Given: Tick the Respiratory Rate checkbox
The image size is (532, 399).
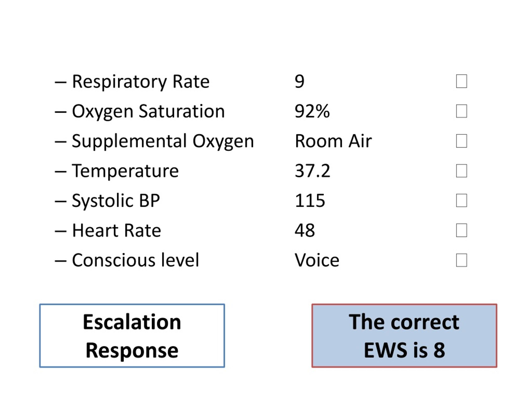Looking at the screenshot, I should (x=462, y=81).
